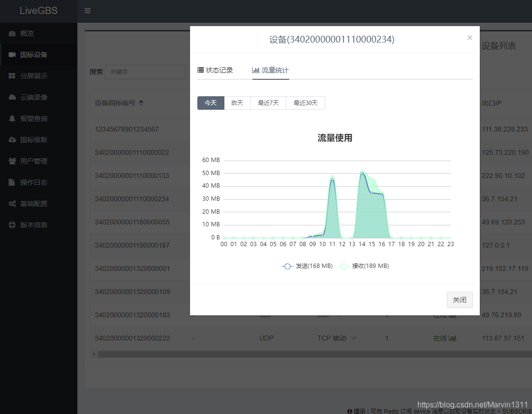The width and height of the screenshot is (532, 414).
Task: Click chart icon beside 在线 for device 34020000001320000222
Action: click(453, 338)
